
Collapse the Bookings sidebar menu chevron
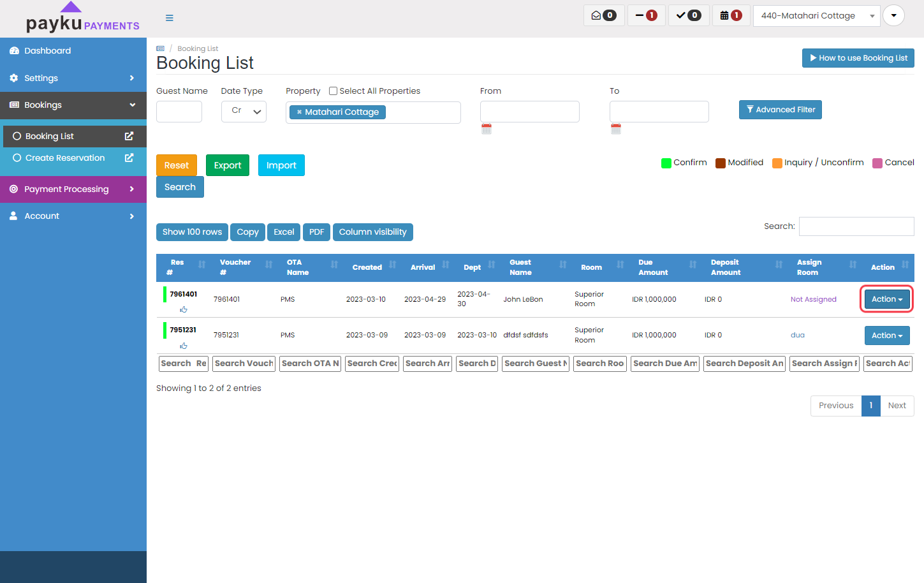132,105
